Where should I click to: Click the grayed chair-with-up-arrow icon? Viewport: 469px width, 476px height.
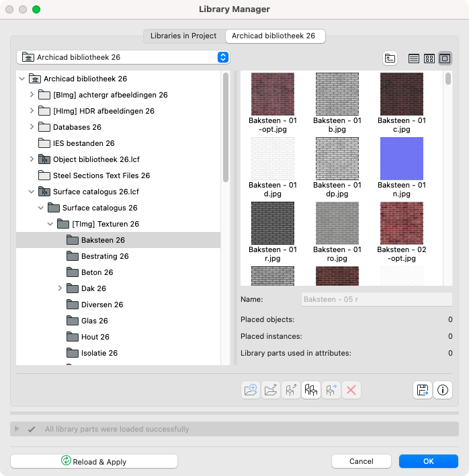point(291,390)
